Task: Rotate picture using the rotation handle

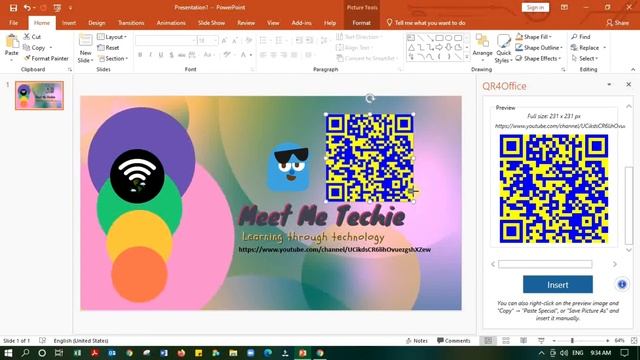Action: [370, 98]
